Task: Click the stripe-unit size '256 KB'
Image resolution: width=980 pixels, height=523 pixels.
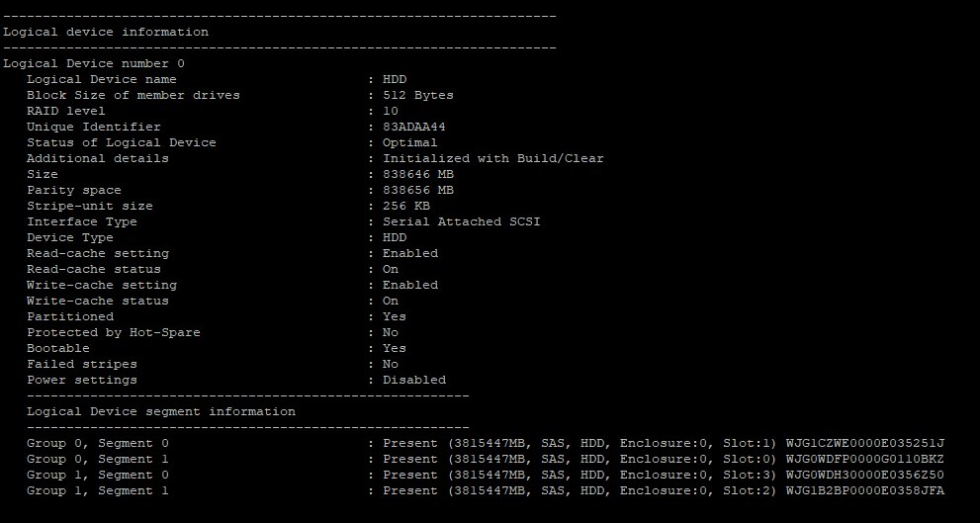Action: click(406, 206)
